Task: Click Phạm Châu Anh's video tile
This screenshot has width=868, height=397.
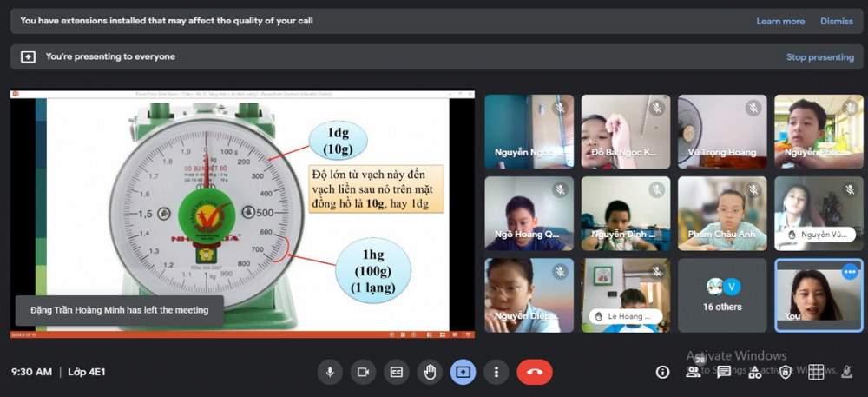Action: (x=722, y=213)
